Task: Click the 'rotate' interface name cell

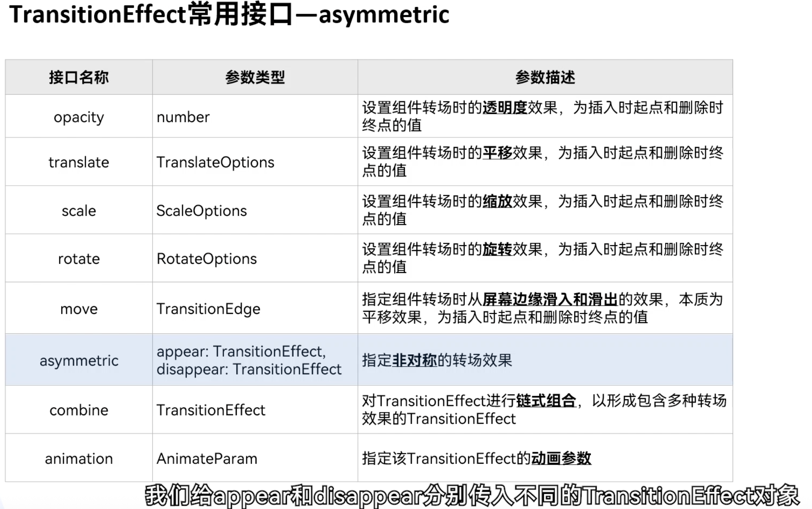Action: pyautogui.click(x=79, y=259)
